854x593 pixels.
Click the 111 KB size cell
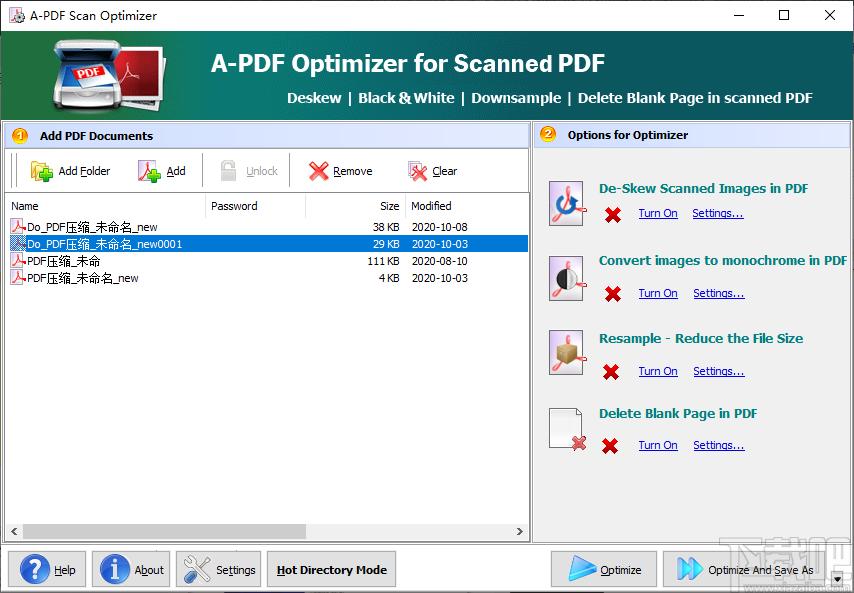tap(383, 261)
